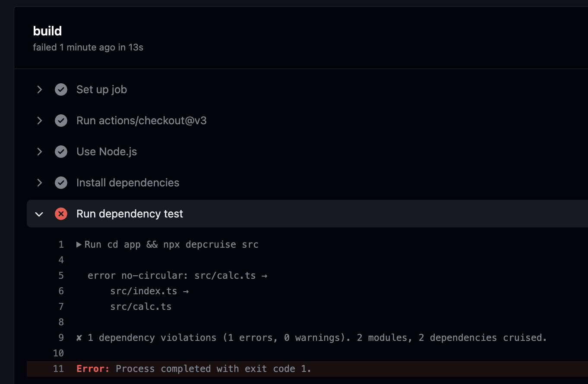Expand the Run actions/checkout@v3 step
Viewport: 588px width, 384px height.
39,120
